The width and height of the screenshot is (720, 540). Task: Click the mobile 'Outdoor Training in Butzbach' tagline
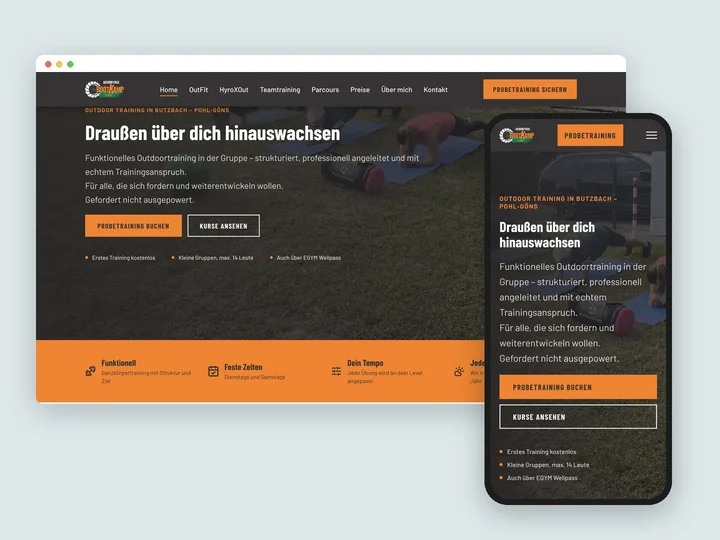558,202
